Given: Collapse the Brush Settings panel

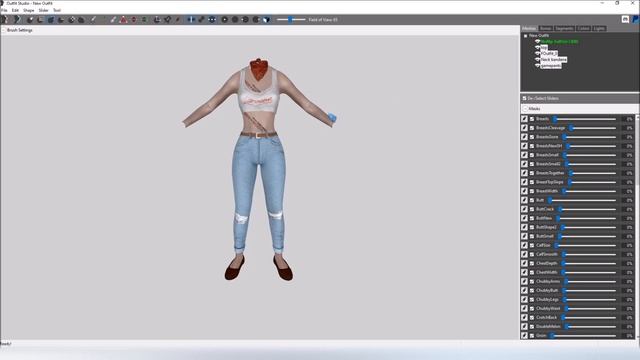Looking at the screenshot, I should click(4, 30).
